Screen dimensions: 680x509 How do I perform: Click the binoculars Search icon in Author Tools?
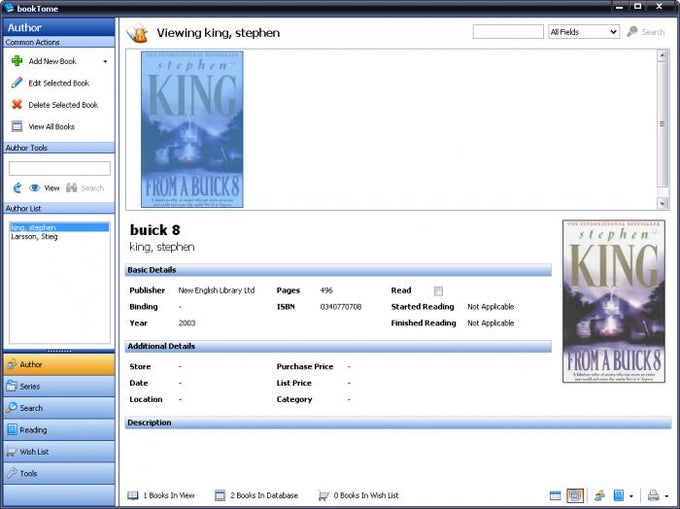click(x=72, y=188)
